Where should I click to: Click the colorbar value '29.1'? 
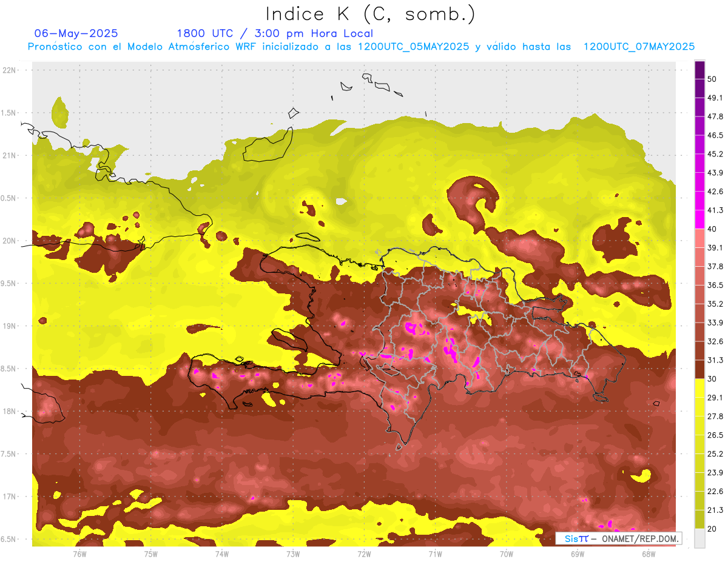[715, 398]
